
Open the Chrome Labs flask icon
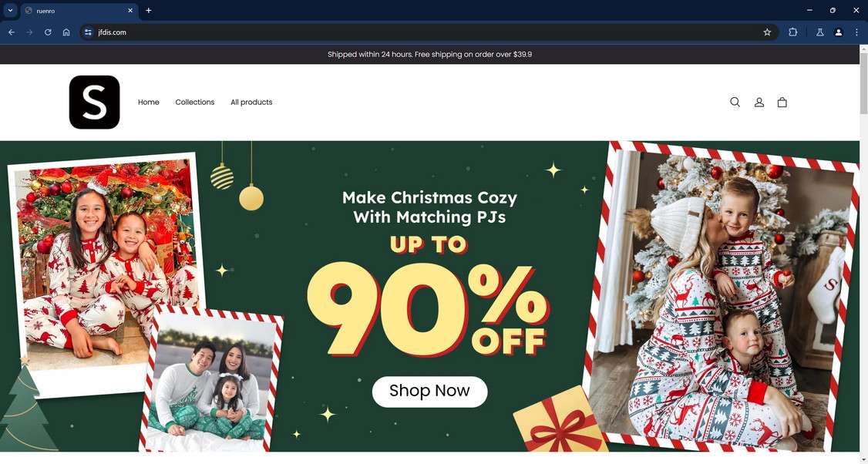point(820,32)
